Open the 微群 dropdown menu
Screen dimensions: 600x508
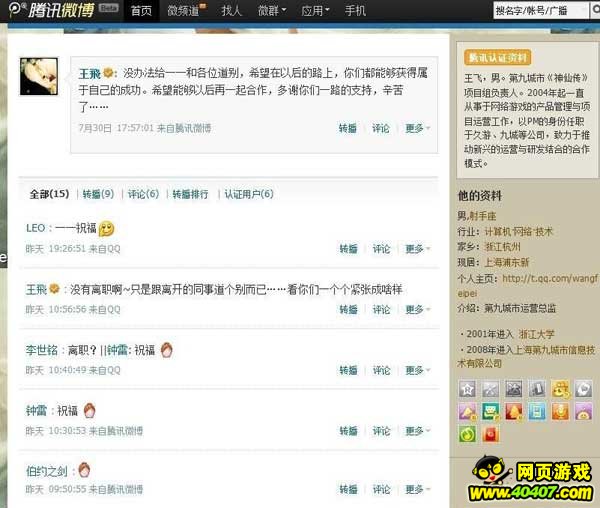272,11
